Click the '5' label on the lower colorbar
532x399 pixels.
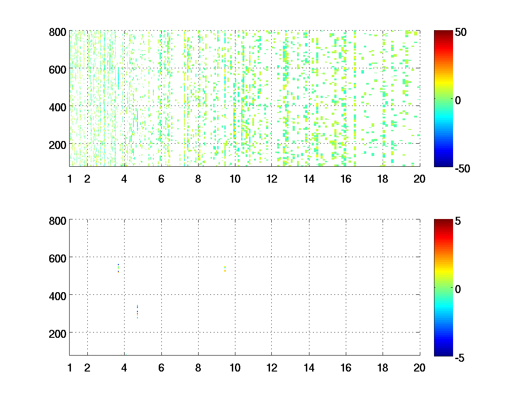[x=459, y=221]
